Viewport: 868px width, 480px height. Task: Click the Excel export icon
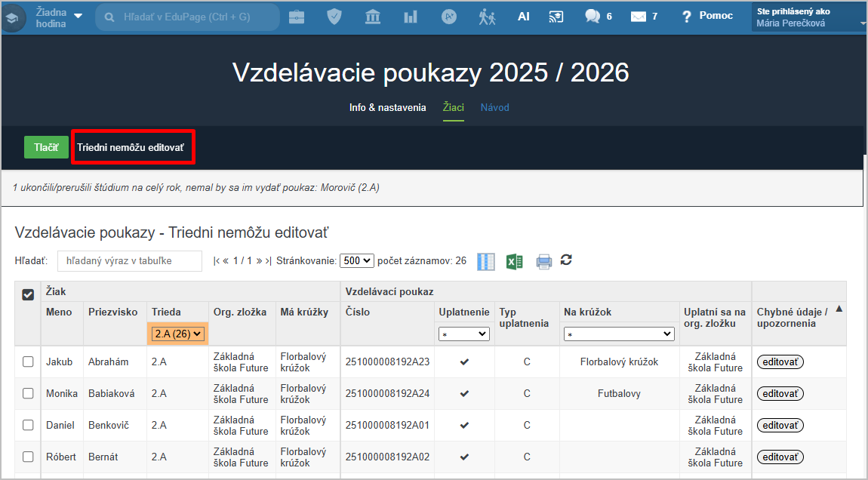(514, 261)
